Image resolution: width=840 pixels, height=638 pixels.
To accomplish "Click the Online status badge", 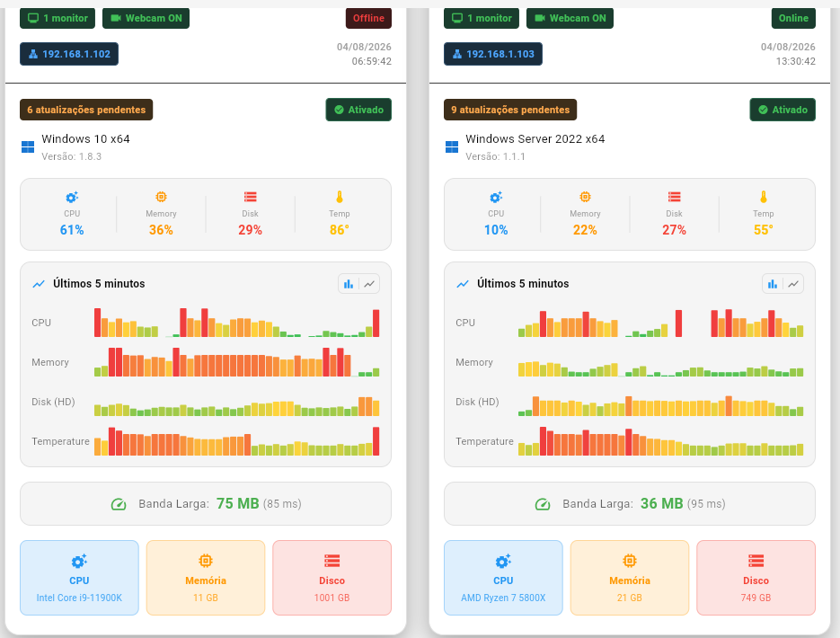I will (793, 18).
